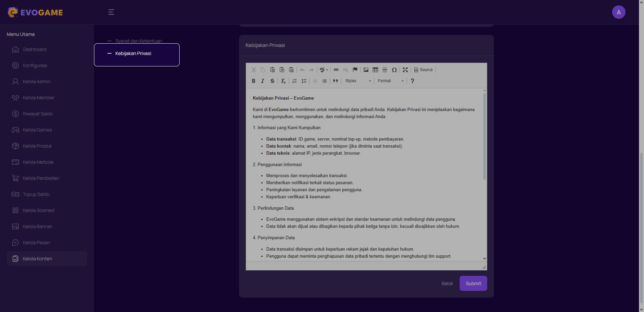This screenshot has height=312, width=644.
Task: Click inside 'Kebijakan Privasi – EvoGame' heading text
Action: [x=283, y=98]
